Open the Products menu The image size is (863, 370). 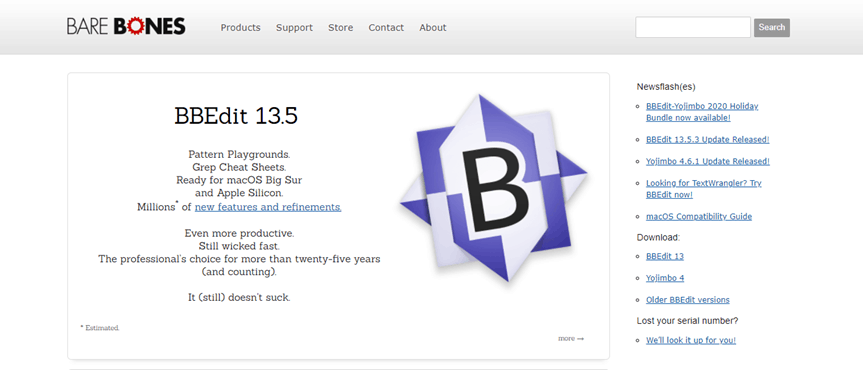click(x=241, y=28)
